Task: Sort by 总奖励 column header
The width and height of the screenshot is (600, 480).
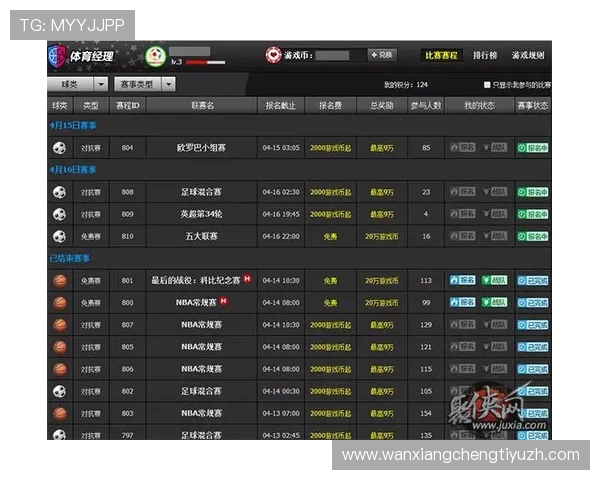Action: 382,106
